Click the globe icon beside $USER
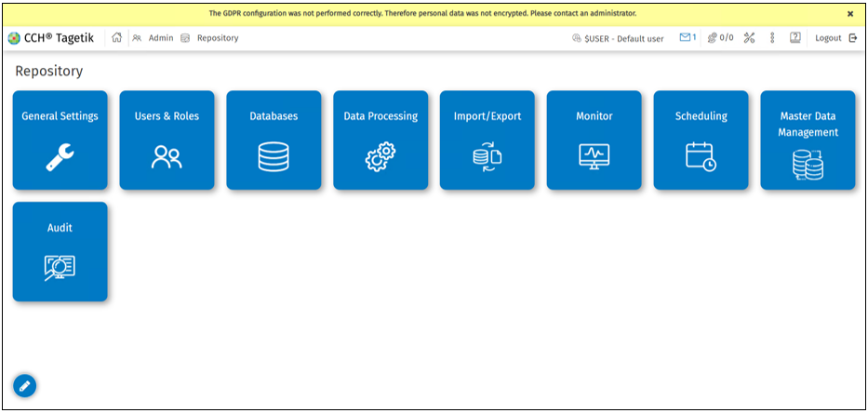 pyautogui.click(x=576, y=38)
